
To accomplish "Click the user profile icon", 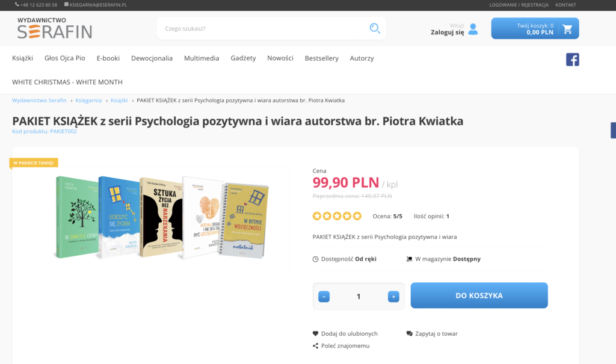I will (x=473, y=29).
